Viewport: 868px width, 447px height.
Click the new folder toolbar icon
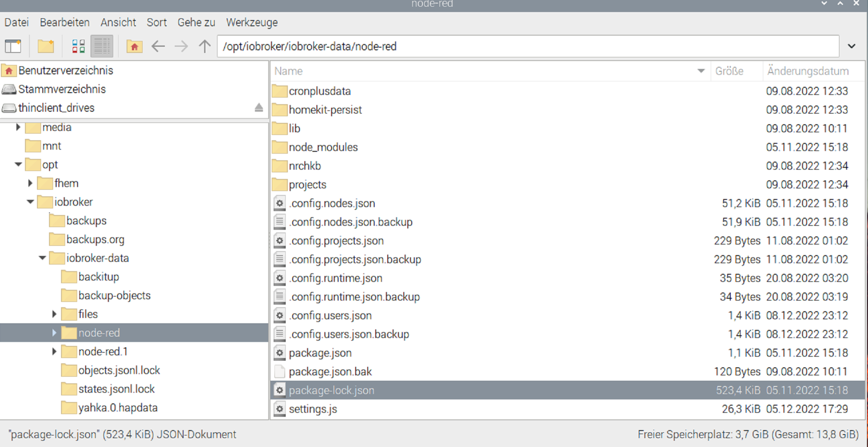tap(45, 46)
